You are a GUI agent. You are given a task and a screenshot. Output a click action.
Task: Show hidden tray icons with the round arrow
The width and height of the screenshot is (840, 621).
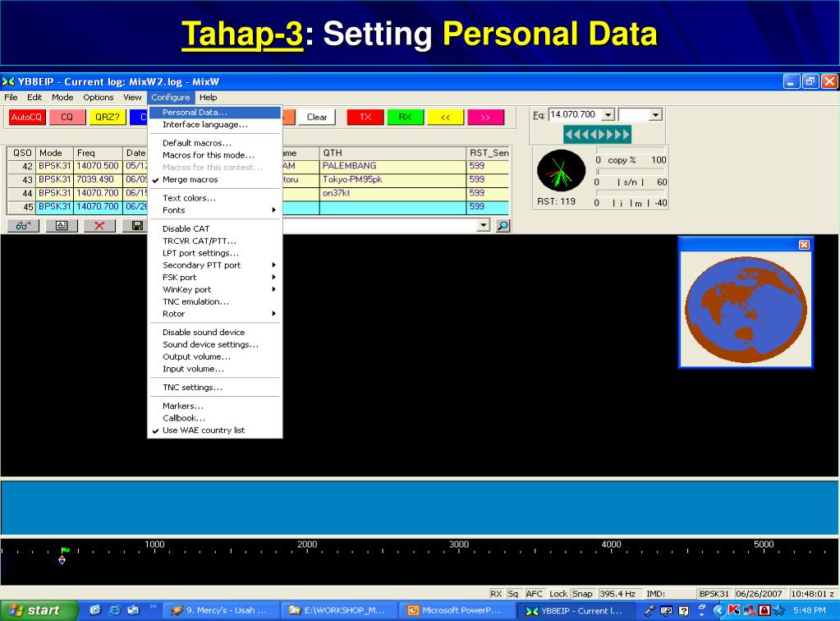coord(718,610)
